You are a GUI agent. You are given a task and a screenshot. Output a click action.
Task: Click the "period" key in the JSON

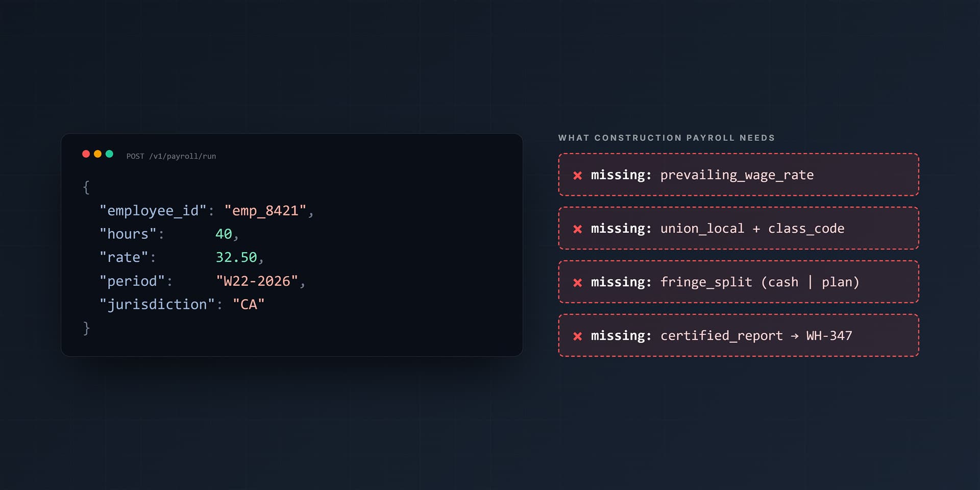(x=132, y=281)
